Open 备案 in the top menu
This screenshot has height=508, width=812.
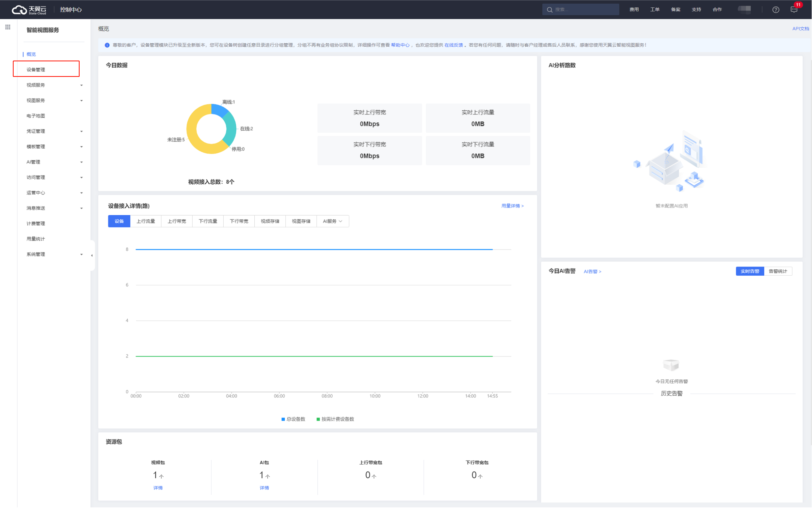(676, 9)
